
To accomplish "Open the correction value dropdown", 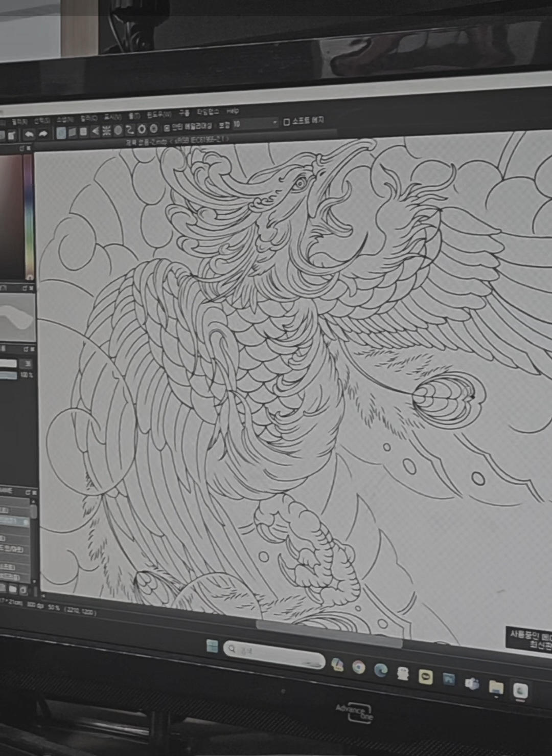I will tap(274, 122).
